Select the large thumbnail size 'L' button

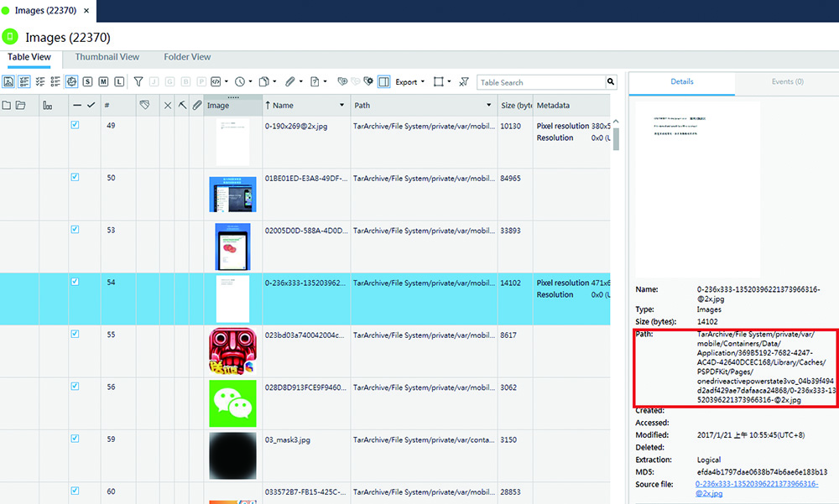click(x=119, y=82)
